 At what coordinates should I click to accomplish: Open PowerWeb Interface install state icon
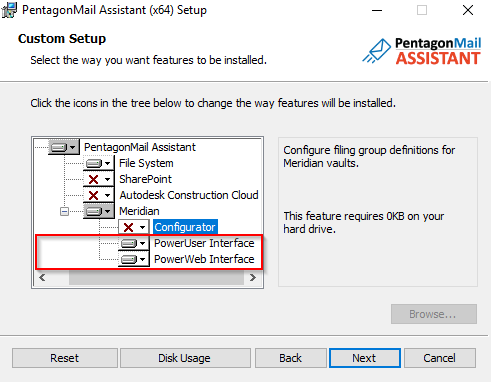pyautogui.click(x=134, y=259)
